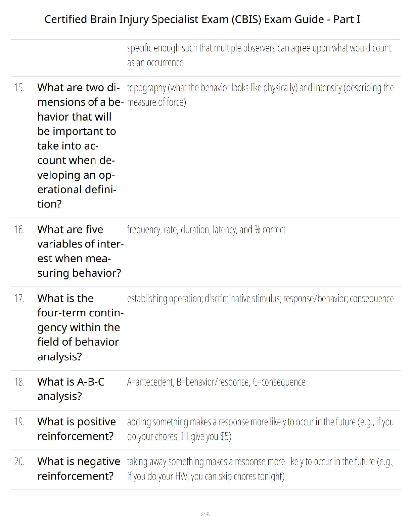Image resolution: width=411 pixels, height=532 pixels.
Task: Select the answer about chores for $5
Action: point(260,429)
